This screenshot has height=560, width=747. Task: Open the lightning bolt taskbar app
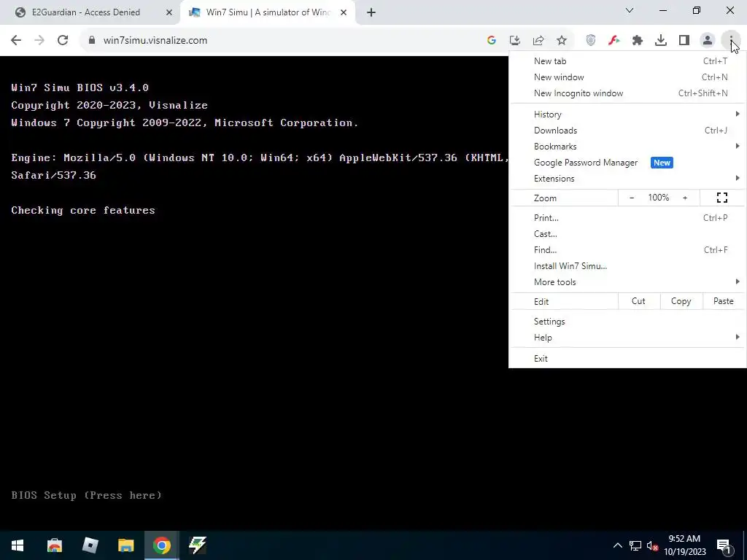pyautogui.click(x=197, y=545)
